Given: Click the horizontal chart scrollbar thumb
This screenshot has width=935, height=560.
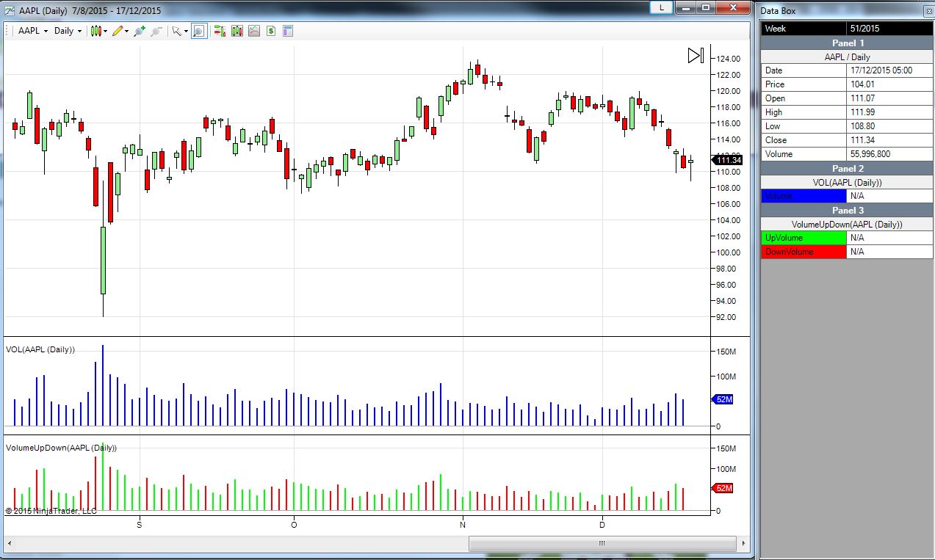Looking at the screenshot, I should click(602, 544).
